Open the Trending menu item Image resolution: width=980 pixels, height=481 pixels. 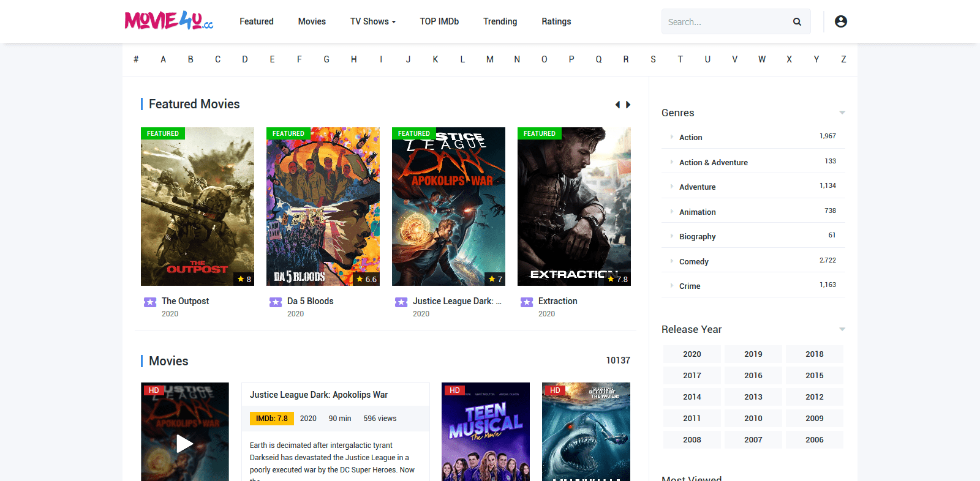(x=500, y=21)
